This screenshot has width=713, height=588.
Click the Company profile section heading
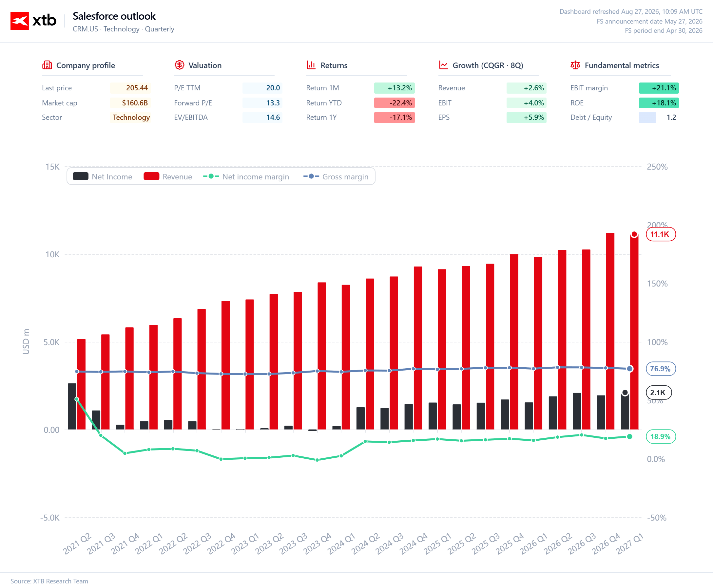coord(86,65)
